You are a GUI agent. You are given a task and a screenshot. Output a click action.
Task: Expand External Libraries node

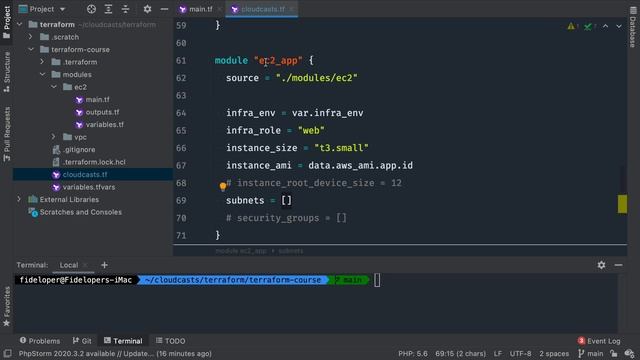(19, 199)
